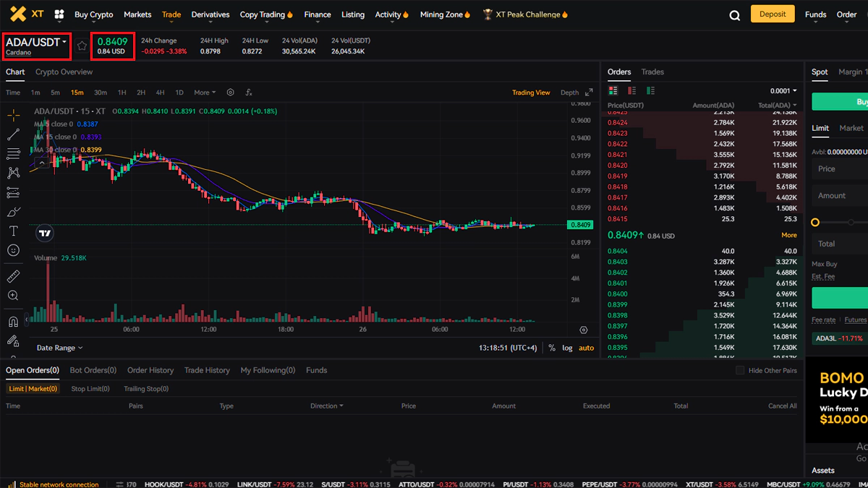Switch to Trades tab
The image size is (868, 488).
click(x=652, y=72)
